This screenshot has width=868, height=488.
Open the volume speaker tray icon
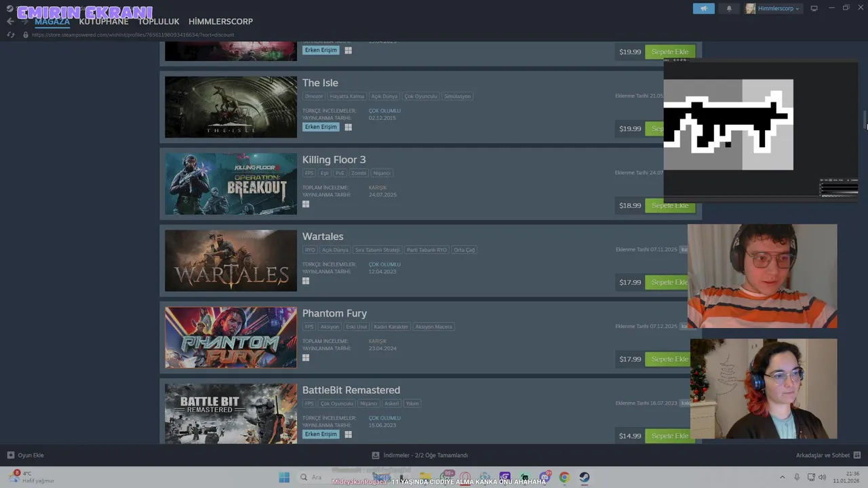pyautogui.click(x=822, y=477)
